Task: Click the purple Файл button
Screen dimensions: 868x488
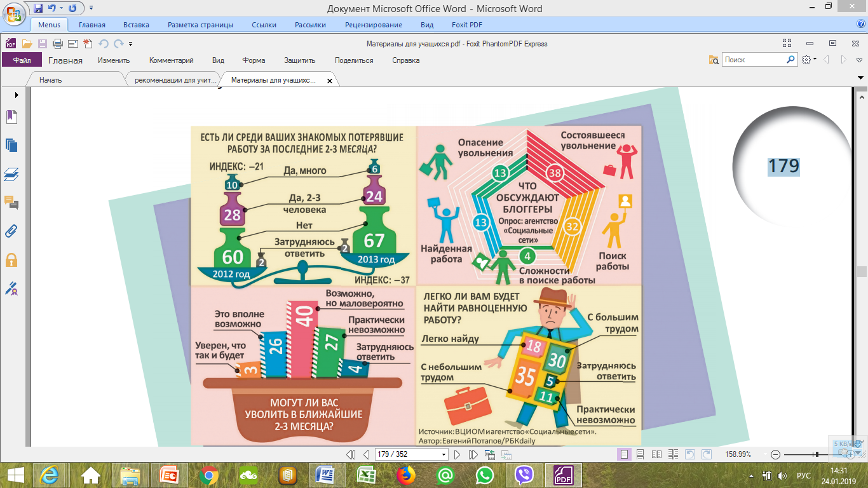Action: (x=22, y=60)
